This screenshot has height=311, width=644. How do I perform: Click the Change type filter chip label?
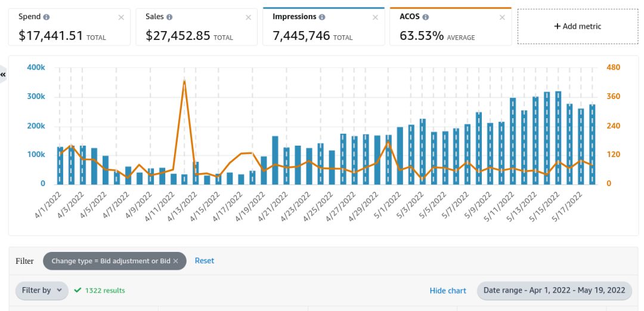coord(110,261)
